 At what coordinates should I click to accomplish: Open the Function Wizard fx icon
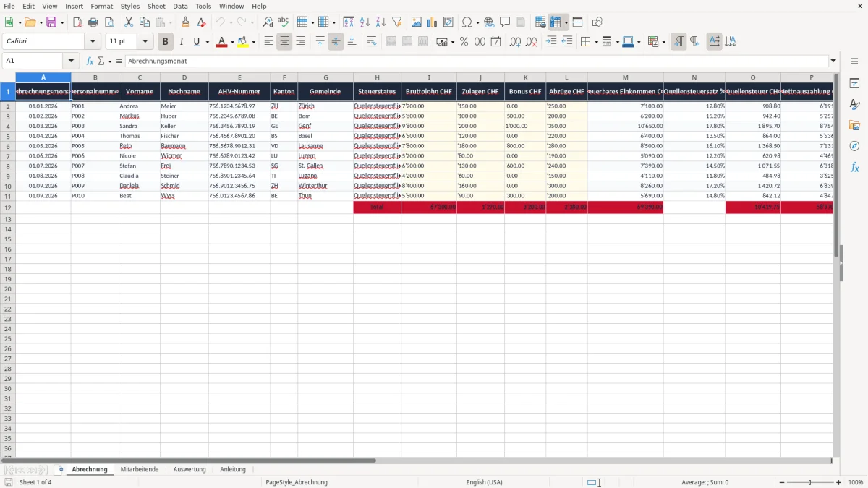pyautogui.click(x=90, y=61)
